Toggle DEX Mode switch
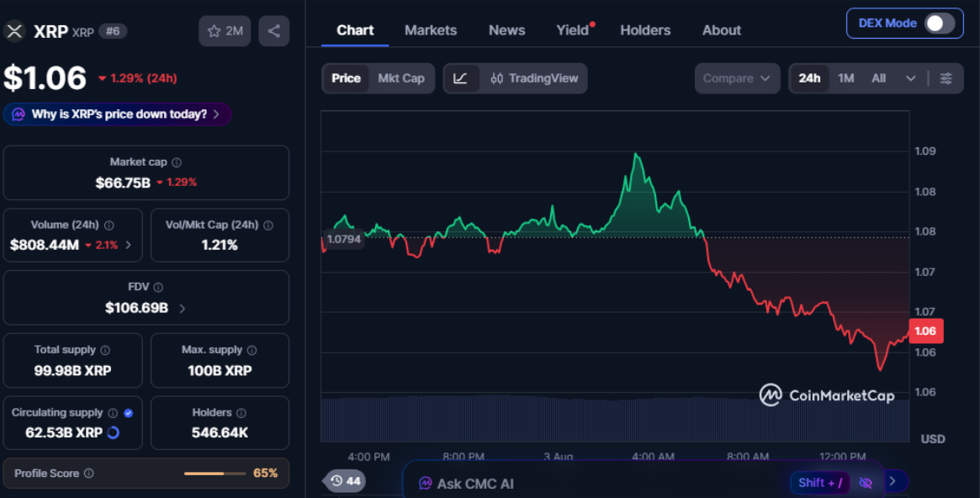The height and width of the screenshot is (498, 980). [940, 23]
